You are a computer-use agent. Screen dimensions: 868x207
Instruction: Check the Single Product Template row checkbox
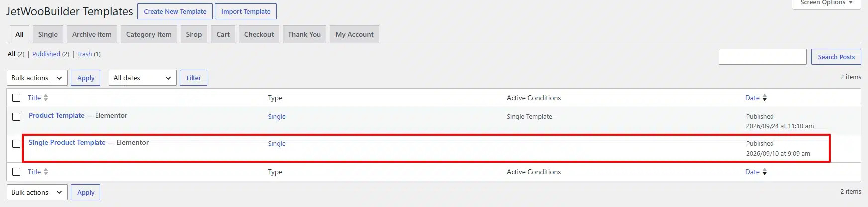[16, 144]
